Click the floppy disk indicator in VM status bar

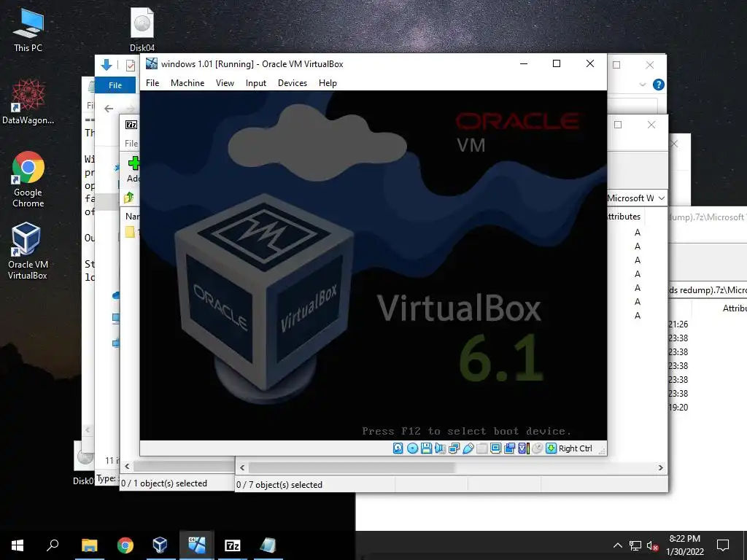pos(426,448)
